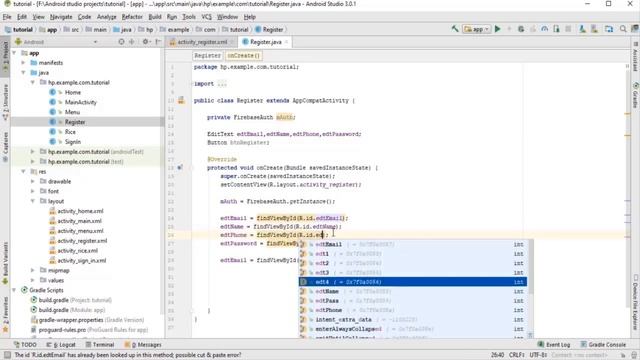Viewport: 640px width, 360px height.
Task: Start debugging with the bug icon
Action: tap(521, 29)
